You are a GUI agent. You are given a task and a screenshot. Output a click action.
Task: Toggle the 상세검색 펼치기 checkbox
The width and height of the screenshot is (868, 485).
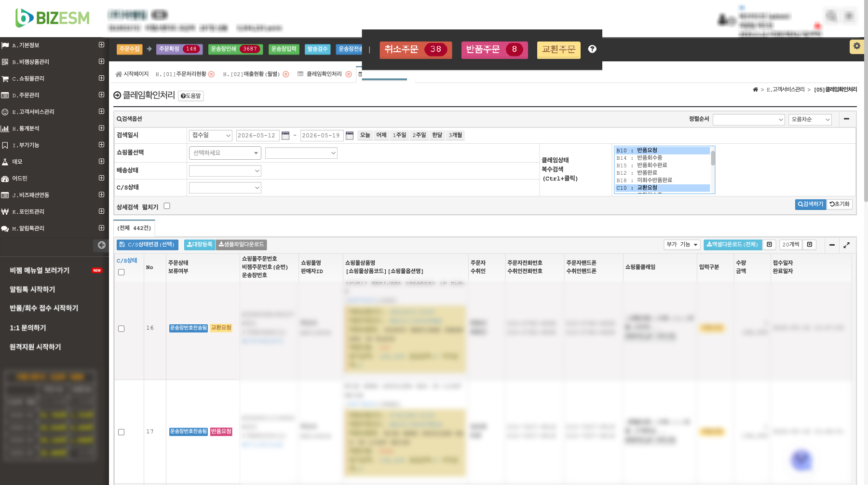tap(167, 206)
